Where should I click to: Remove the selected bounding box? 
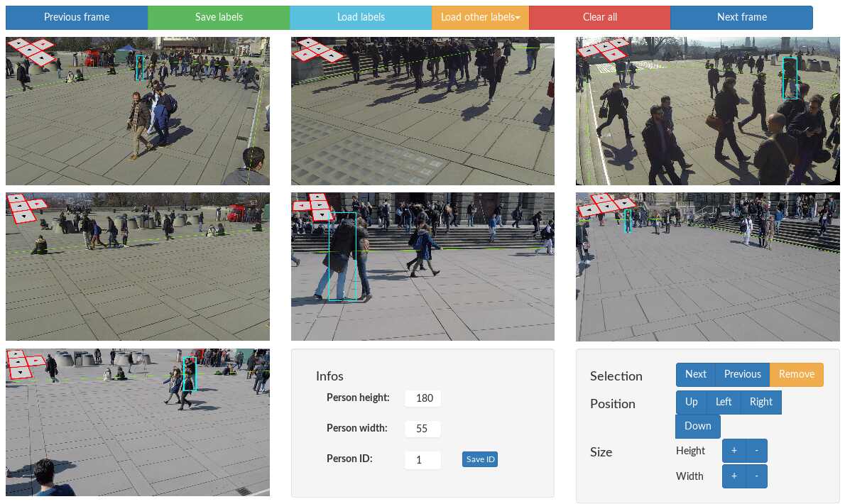(x=797, y=374)
